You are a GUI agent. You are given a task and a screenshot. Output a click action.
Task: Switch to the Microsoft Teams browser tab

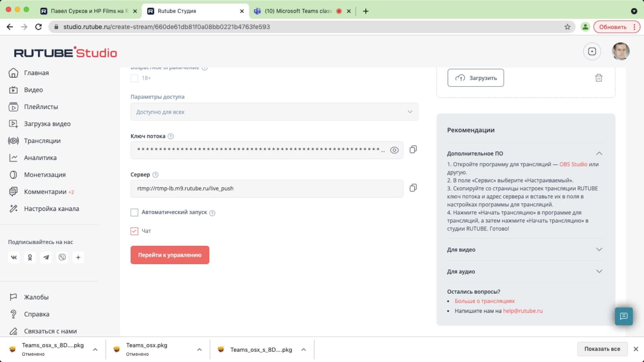click(298, 11)
